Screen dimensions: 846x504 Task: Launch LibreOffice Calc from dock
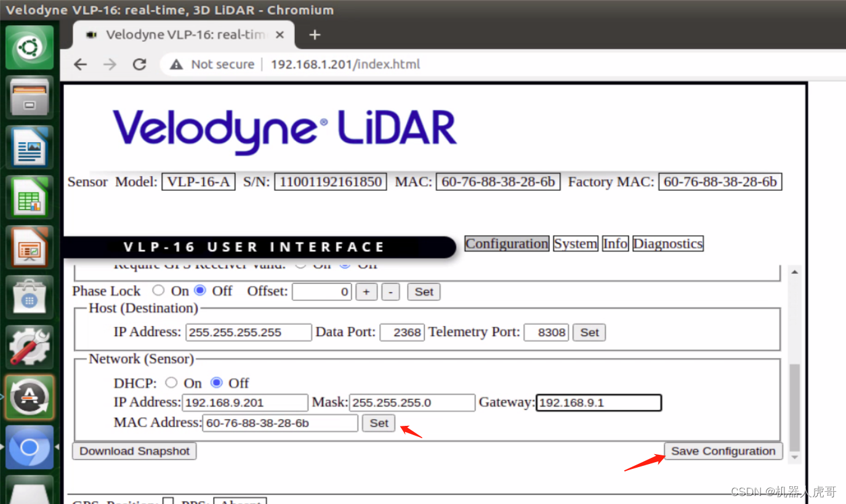click(30, 197)
